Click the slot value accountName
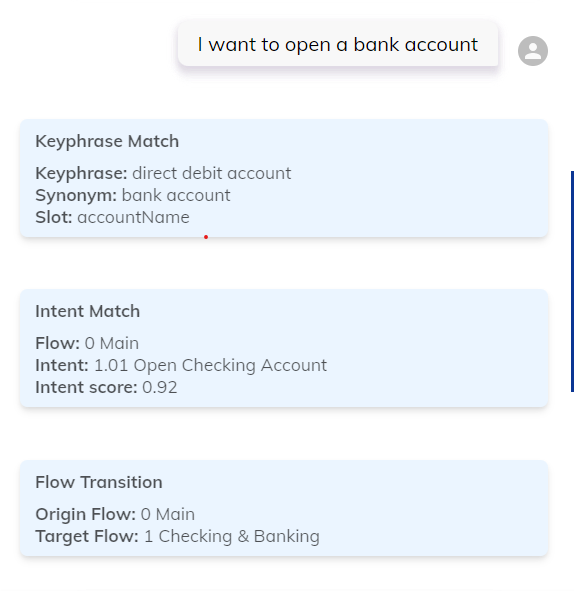Screen dimensions: 574x591 tap(133, 217)
